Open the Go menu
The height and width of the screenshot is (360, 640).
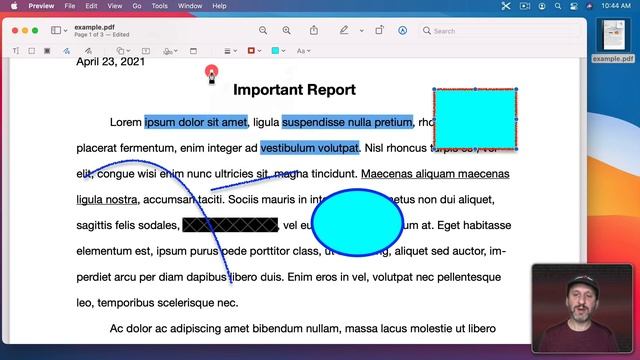[137, 6]
